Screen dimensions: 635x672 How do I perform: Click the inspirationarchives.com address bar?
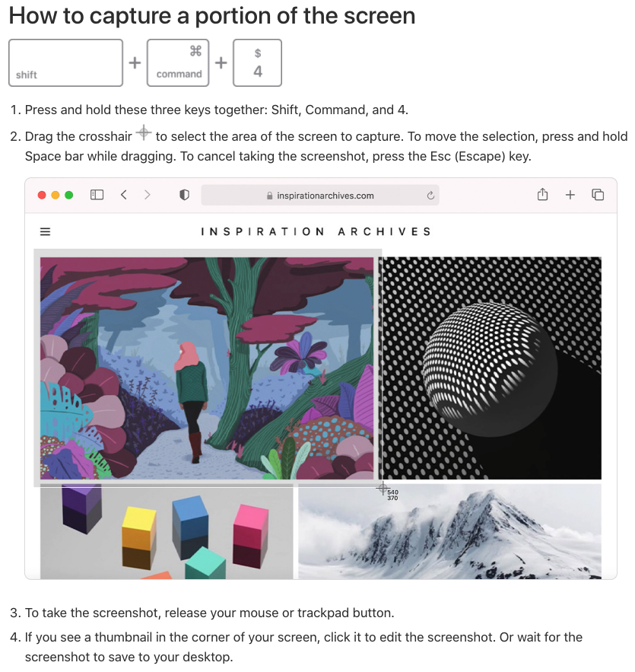point(320,196)
